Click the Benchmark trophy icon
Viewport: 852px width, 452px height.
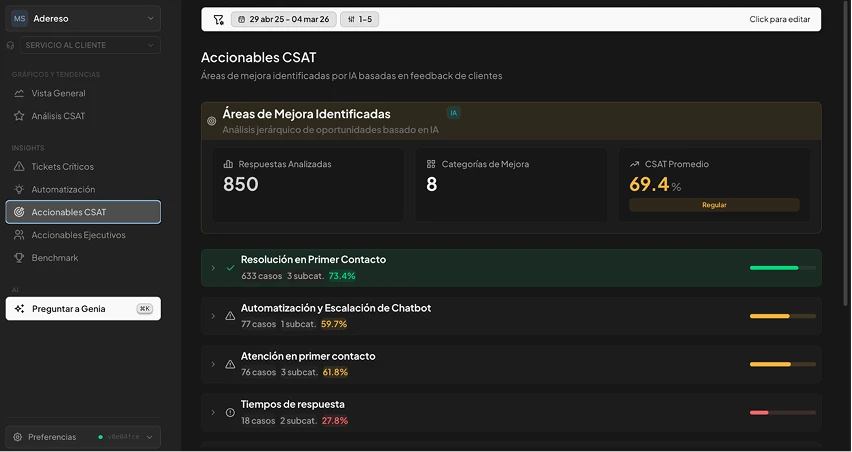click(x=19, y=258)
